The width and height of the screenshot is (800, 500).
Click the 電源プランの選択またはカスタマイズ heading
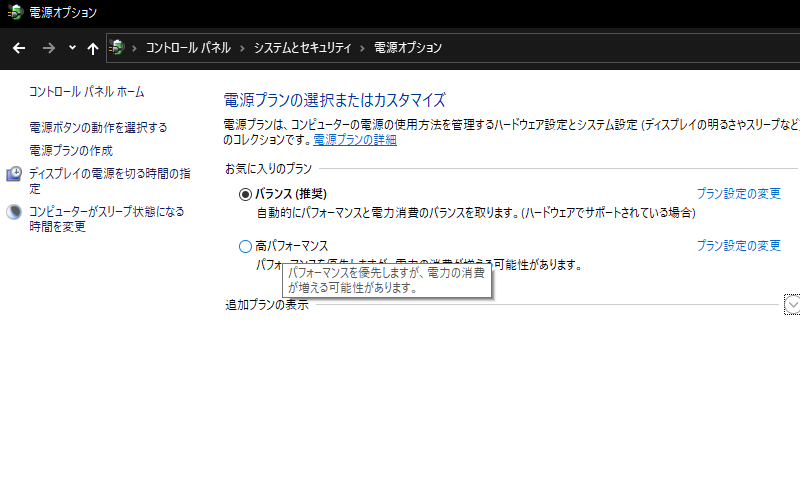[335, 100]
